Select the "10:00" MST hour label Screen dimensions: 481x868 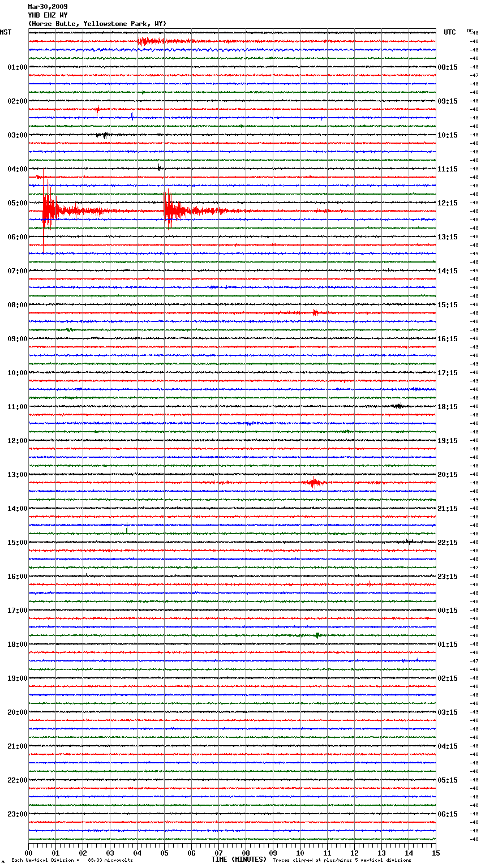(x=18, y=373)
